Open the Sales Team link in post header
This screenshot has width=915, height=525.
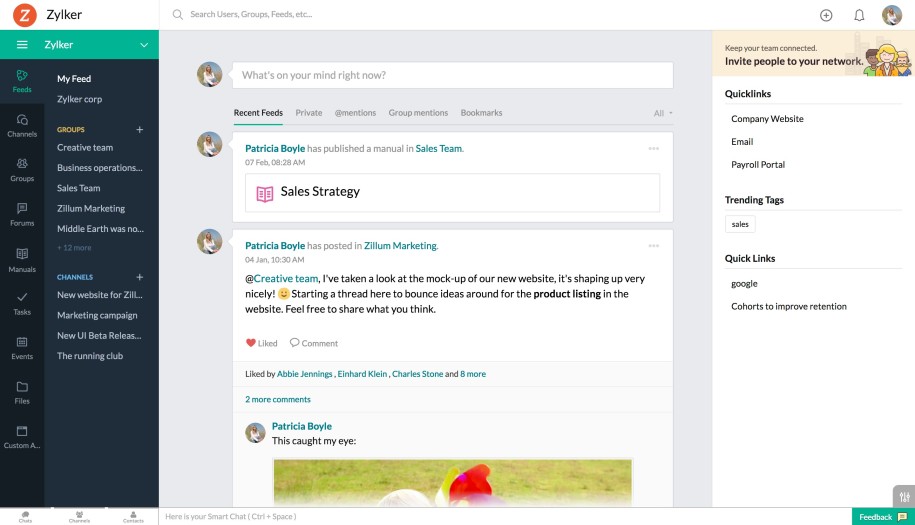pos(438,149)
